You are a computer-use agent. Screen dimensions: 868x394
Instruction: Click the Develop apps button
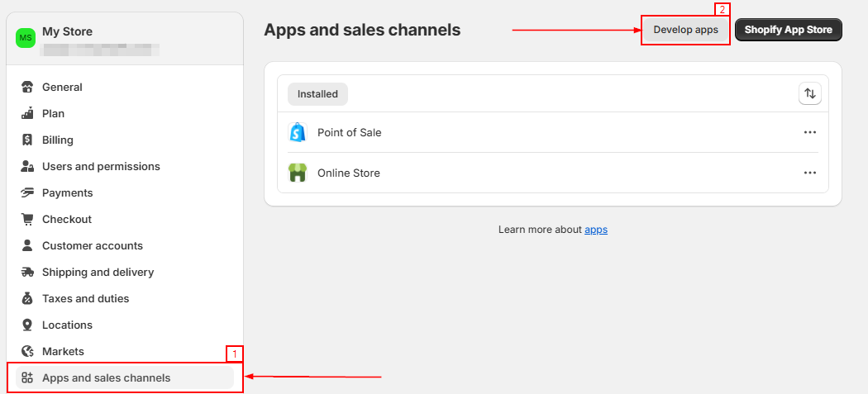[x=685, y=30]
